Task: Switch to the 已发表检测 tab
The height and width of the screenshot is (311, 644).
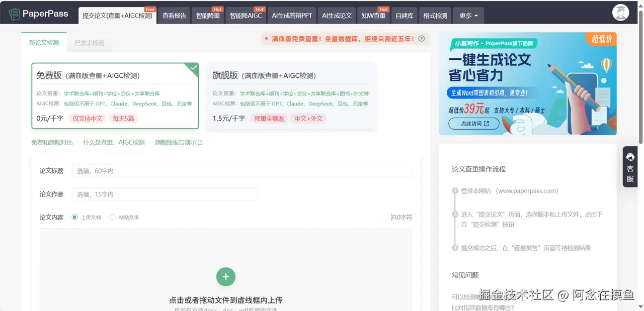Action: (x=90, y=43)
